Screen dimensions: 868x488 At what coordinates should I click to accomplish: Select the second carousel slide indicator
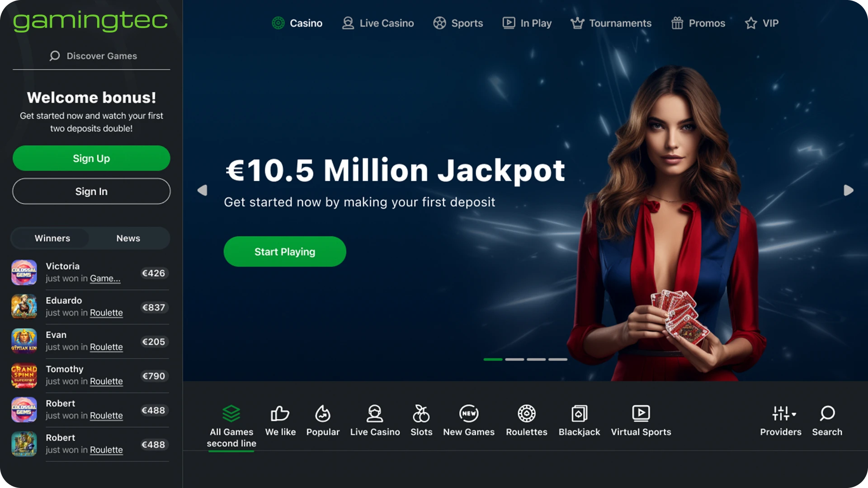514,359
